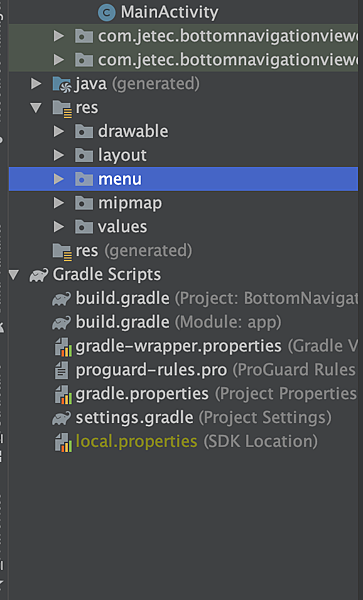Click the res generated folder icon

point(62,251)
